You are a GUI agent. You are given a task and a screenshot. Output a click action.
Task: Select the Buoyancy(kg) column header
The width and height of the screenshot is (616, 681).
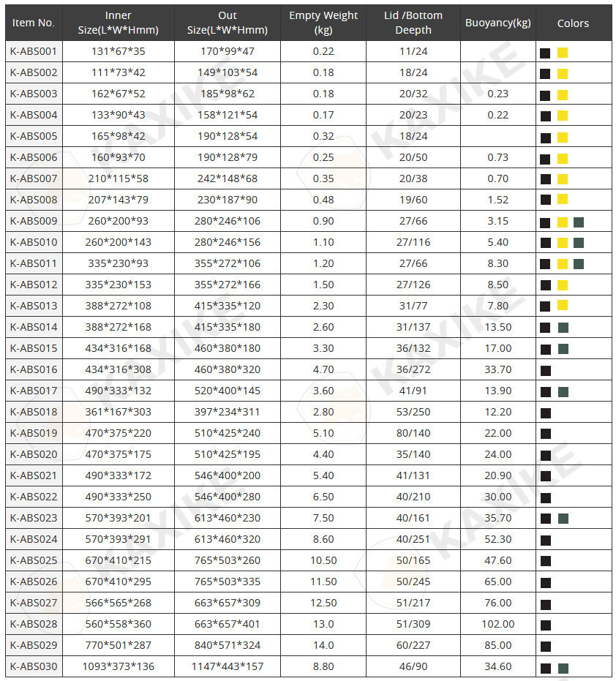click(498, 23)
